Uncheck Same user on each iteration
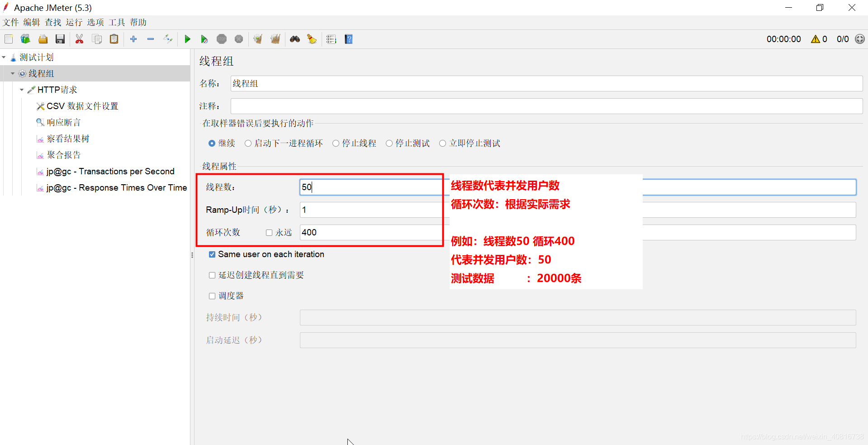 tap(212, 254)
